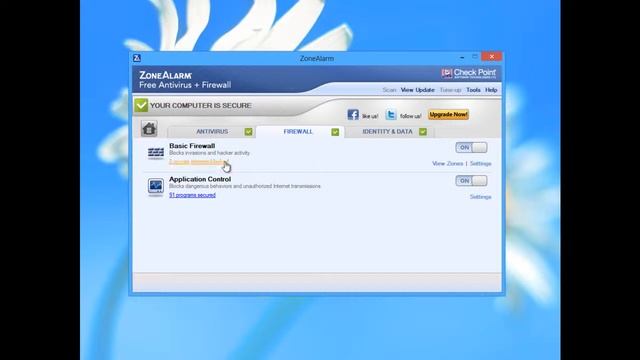Image resolution: width=640 pixels, height=360 pixels.
Task: Open Application Control Settings link
Action: click(x=480, y=197)
